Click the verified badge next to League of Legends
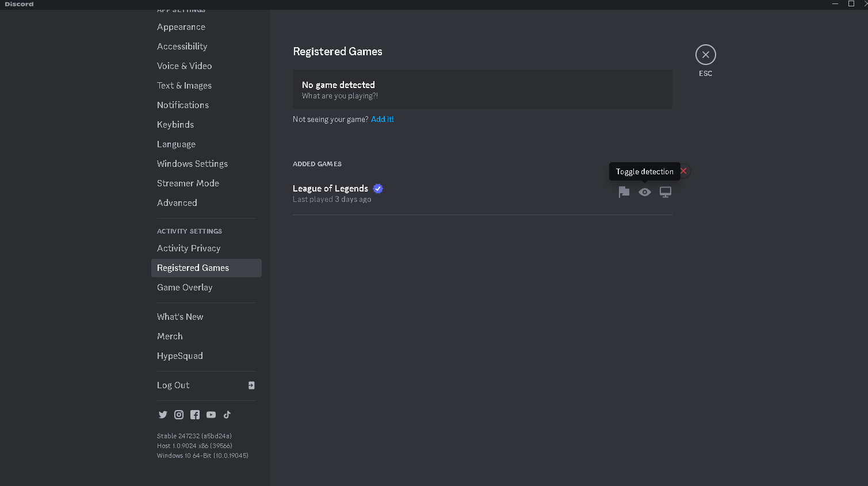 tap(378, 189)
